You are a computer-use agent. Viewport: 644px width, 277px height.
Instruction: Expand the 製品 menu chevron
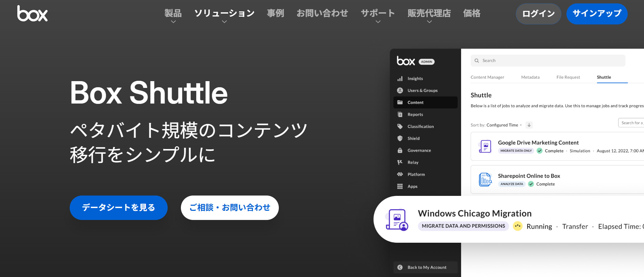[x=173, y=22]
